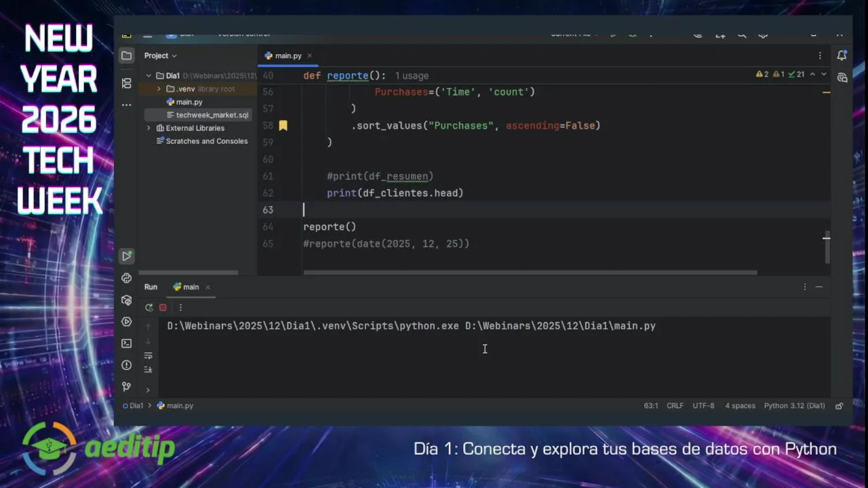Click the 63:1 caret position indicator
This screenshot has width=868, height=488.
click(651, 406)
